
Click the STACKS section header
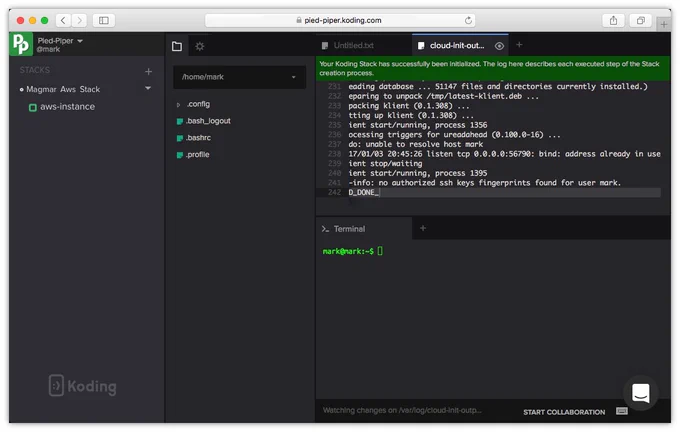tap(35, 70)
